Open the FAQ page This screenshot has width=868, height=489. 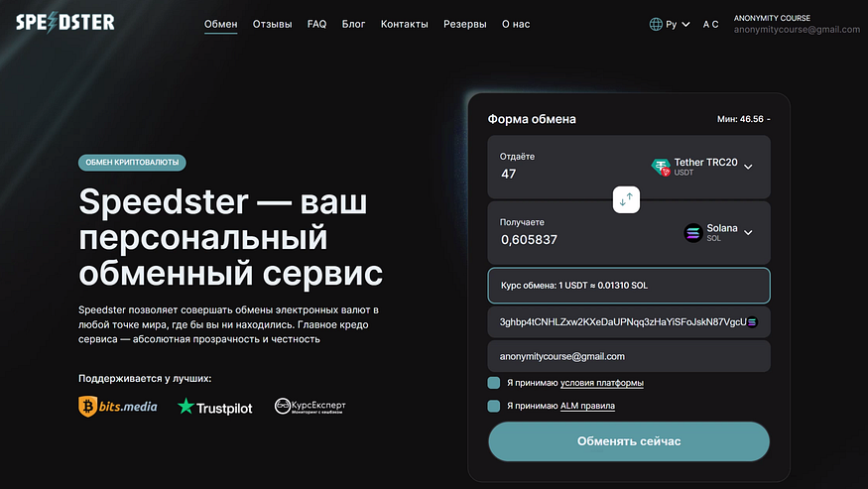(x=316, y=24)
